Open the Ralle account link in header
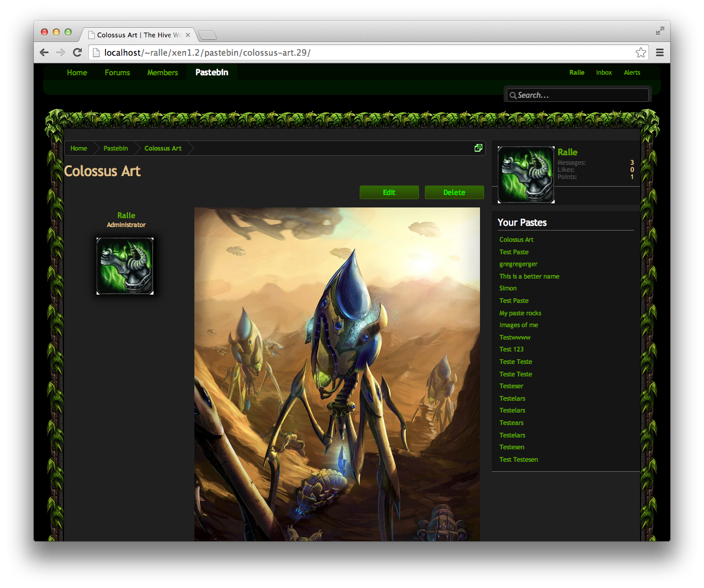This screenshot has width=704, height=588. (577, 73)
